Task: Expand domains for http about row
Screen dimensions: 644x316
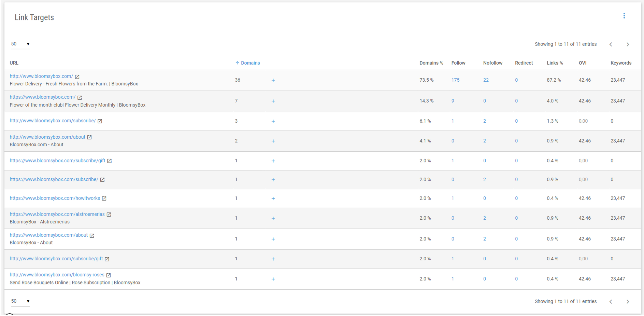Action: 273,141
